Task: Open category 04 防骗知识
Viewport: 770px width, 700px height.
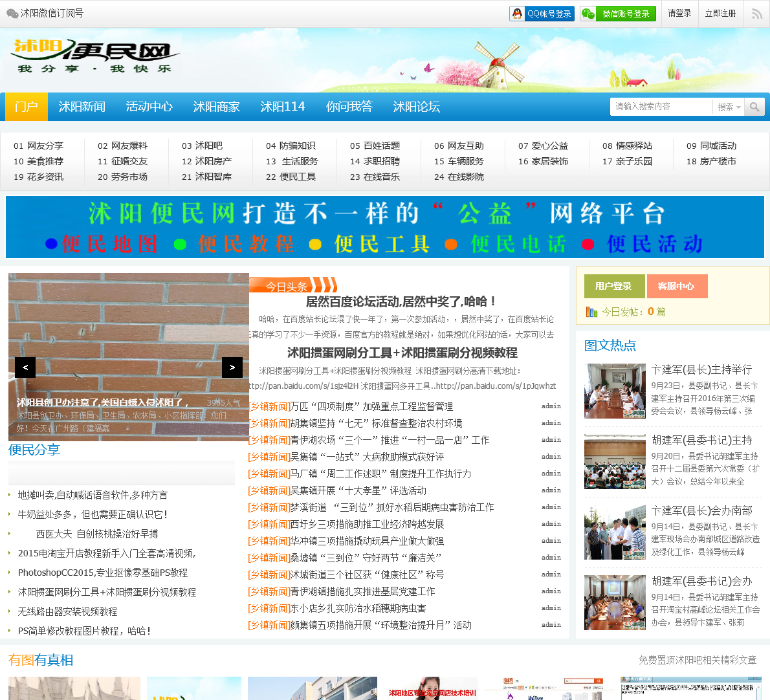Action: 291,146
